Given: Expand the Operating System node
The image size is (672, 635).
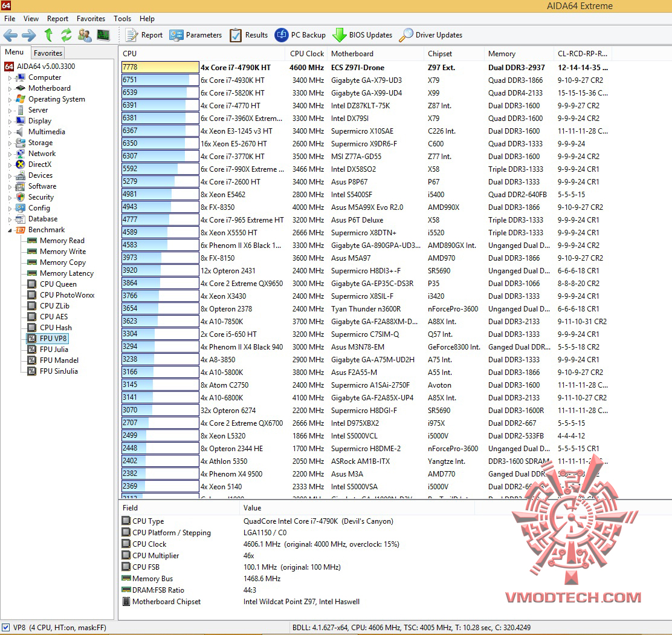Looking at the screenshot, I should [10, 99].
